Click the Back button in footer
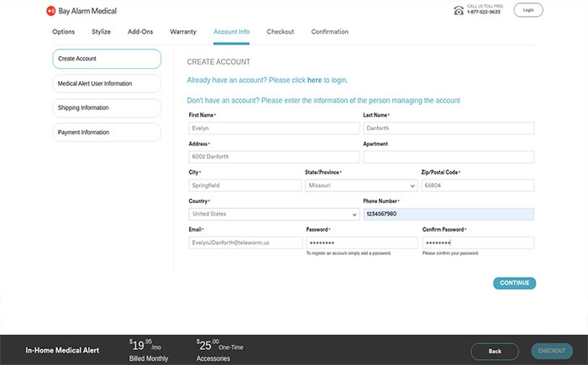Image resolution: width=588 pixels, height=365 pixels. [495, 352]
